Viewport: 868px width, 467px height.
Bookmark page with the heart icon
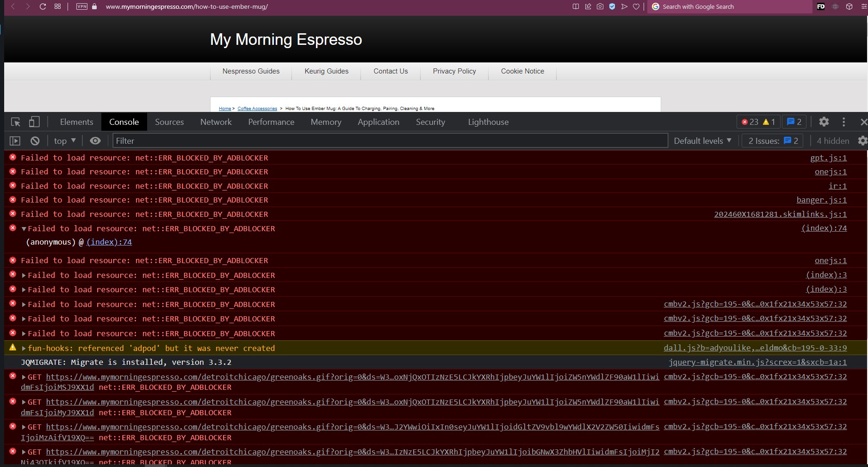(x=636, y=6)
